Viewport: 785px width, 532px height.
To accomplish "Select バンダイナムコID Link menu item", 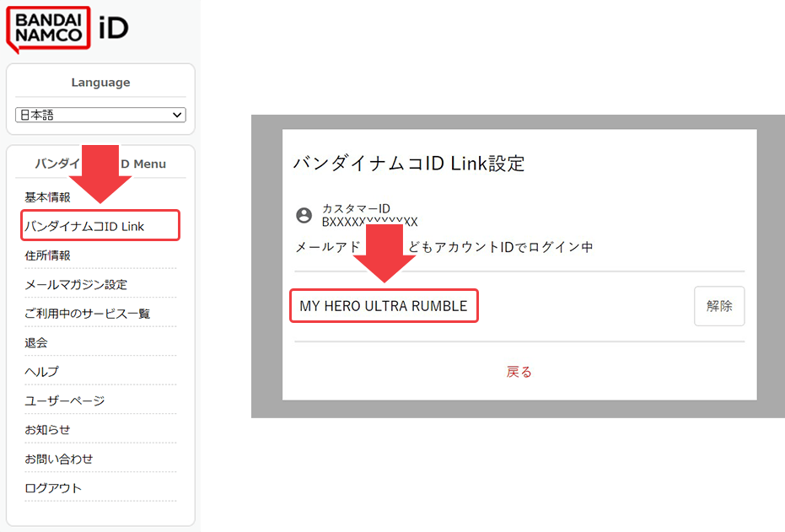I will [x=84, y=226].
